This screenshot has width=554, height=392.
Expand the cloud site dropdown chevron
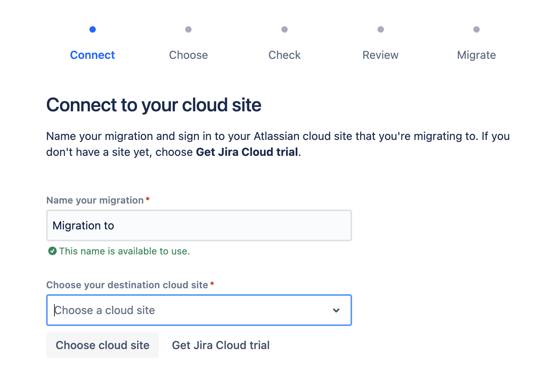coord(336,310)
